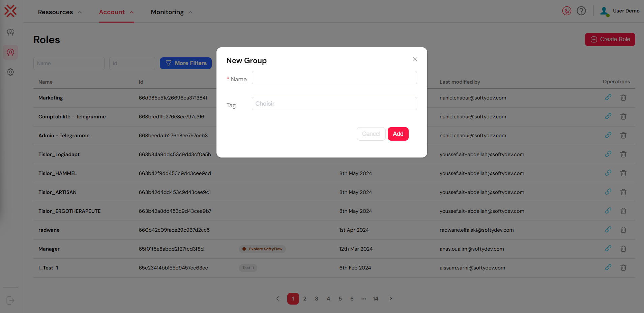Jump to page 14
Viewport: 644px width, 313px height.
(376, 298)
